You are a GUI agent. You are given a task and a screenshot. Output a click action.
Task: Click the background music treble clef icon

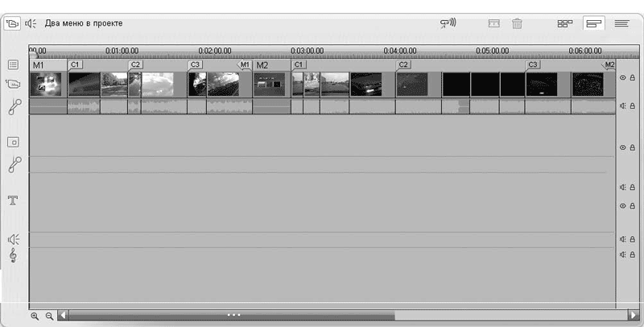pyautogui.click(x=13, y=255)
